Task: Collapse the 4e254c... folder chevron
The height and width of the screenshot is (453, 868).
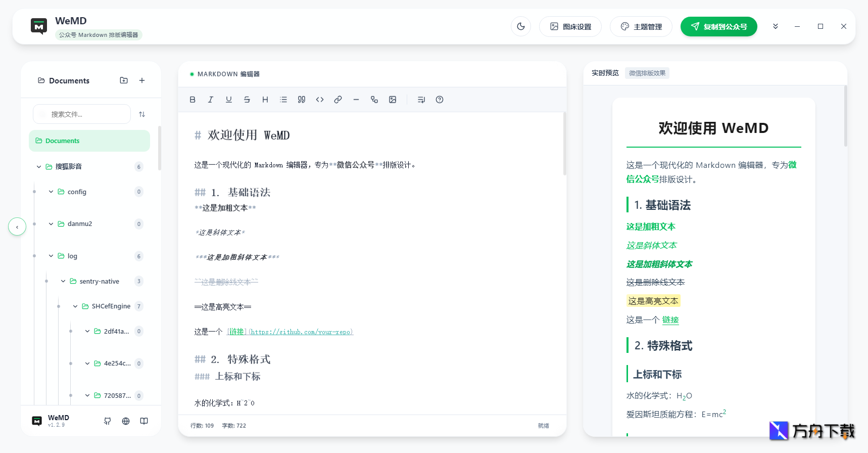Action: pyautogui.click(x=87, y=364)
